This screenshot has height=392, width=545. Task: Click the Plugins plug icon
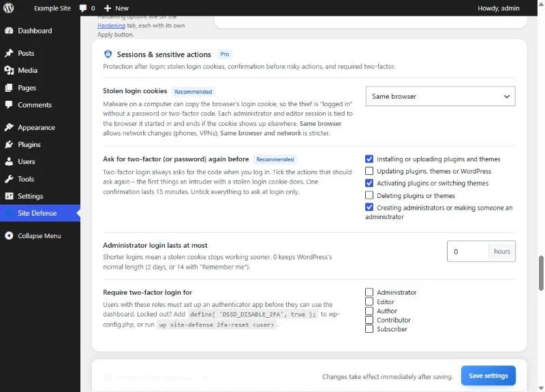pyautogui.click(x=9, y=144)
